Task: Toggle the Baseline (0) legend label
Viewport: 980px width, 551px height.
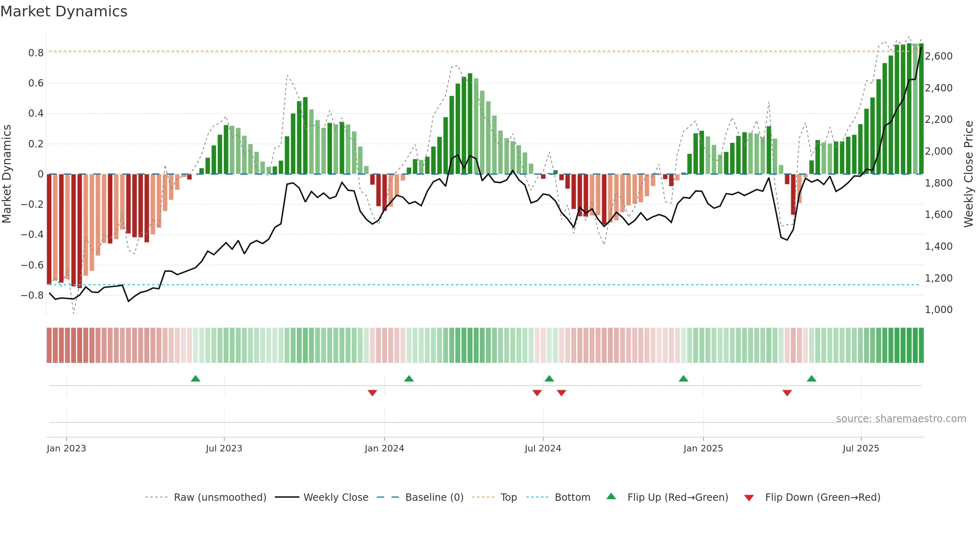Action: pos(434,498)
